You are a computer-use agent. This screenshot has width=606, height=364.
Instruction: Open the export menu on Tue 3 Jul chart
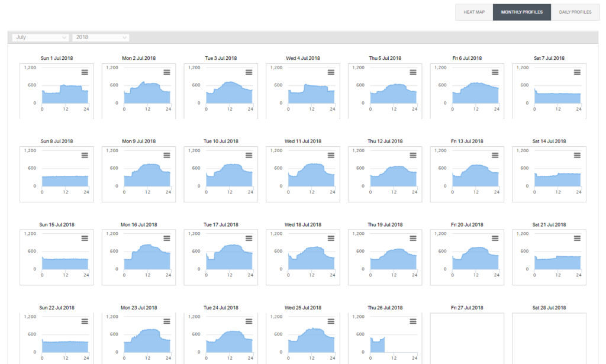click(249, 72)
